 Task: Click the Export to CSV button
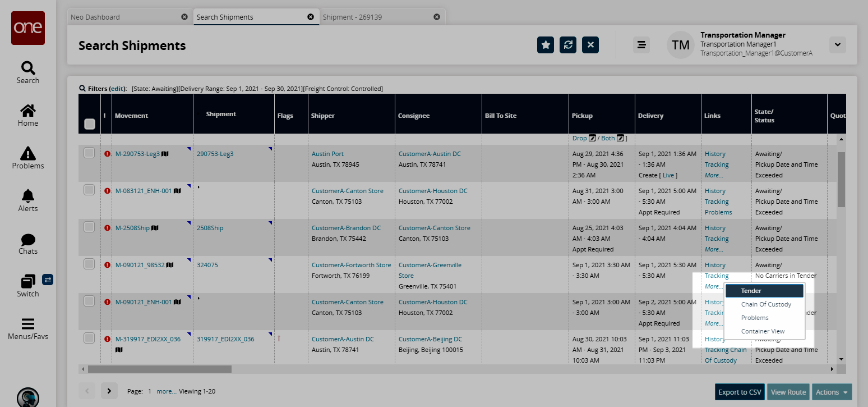click(x=740, y=392)
